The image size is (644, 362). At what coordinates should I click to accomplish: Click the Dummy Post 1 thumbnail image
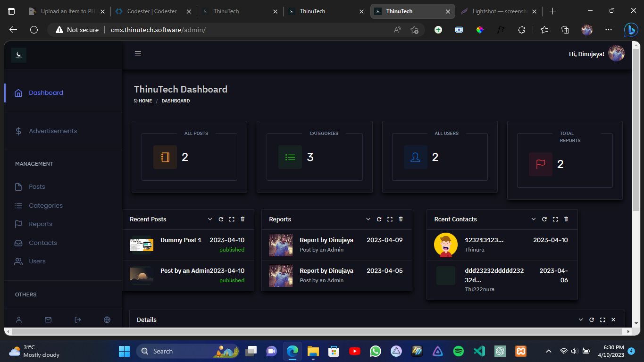click(142, 245)
